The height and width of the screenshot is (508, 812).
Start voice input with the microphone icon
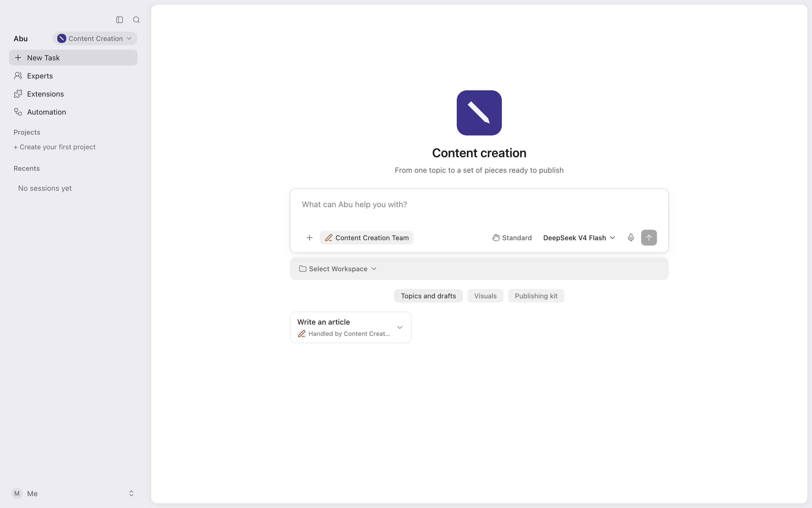(631, 238)
